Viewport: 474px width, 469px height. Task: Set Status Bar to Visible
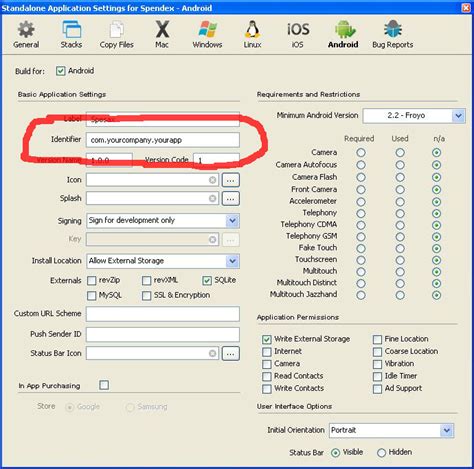pyautogui.click(x=336, y=453)
